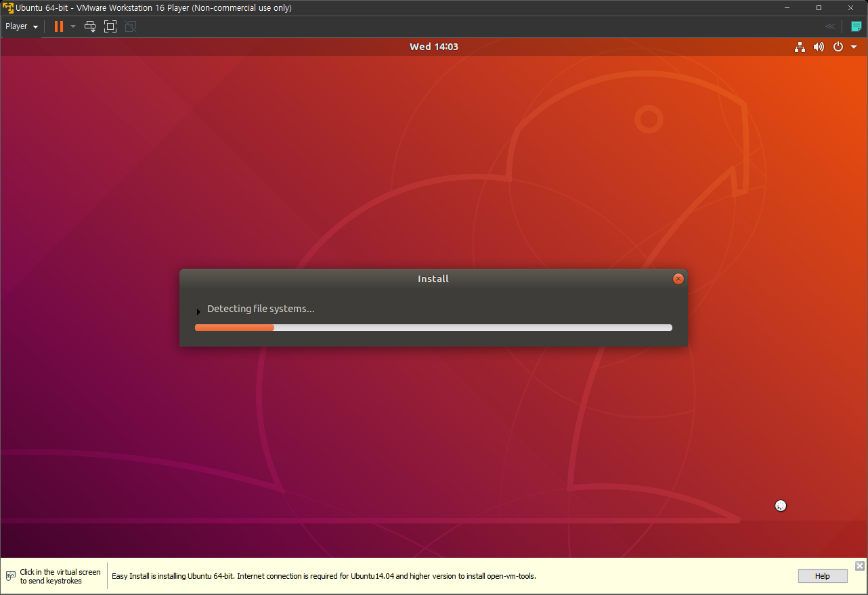868x595 pixels.
Task: Close the Install dialog
Action: [678, 279]
